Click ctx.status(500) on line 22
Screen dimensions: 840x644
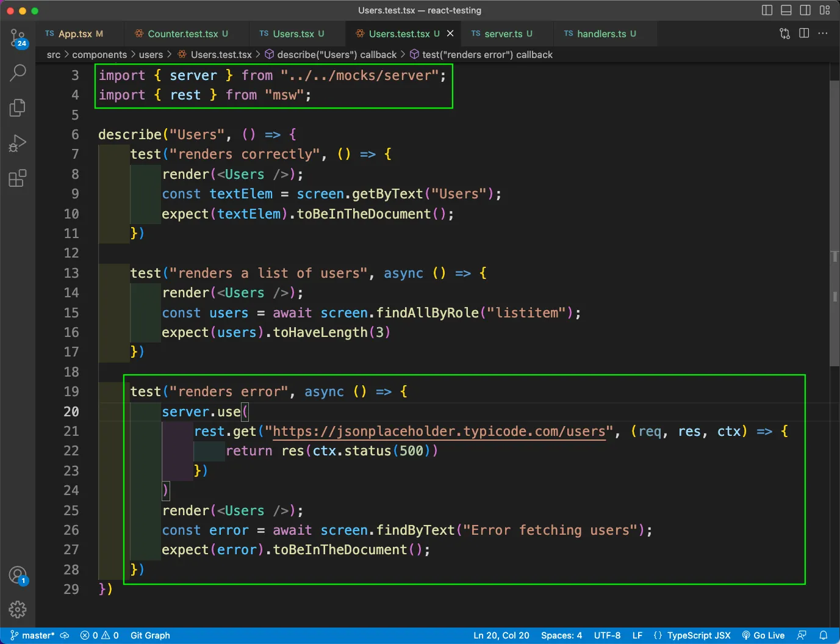point(372,450)
